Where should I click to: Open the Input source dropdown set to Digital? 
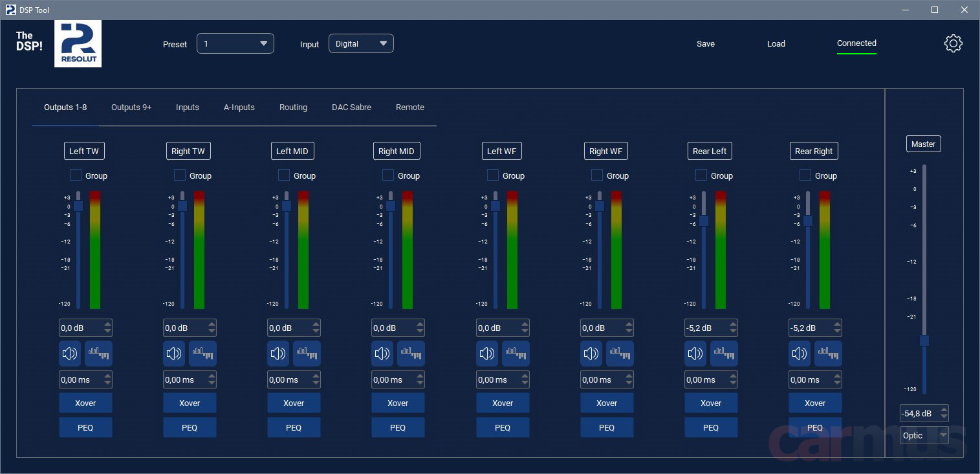coord(361,43)
